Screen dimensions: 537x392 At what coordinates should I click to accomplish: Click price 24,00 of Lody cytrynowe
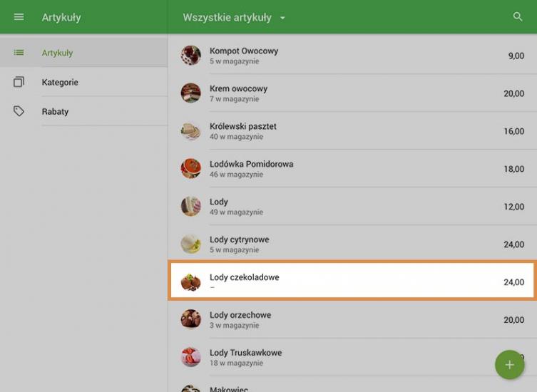[x=513, y=244]
